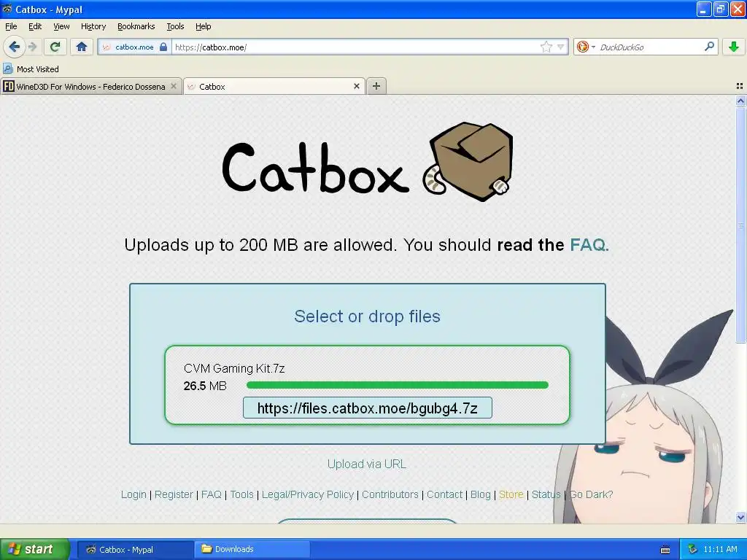Viewport: 747px width, 560px height.
Task: Close the WineD3D For Windows tab
Action: point(174,86)
